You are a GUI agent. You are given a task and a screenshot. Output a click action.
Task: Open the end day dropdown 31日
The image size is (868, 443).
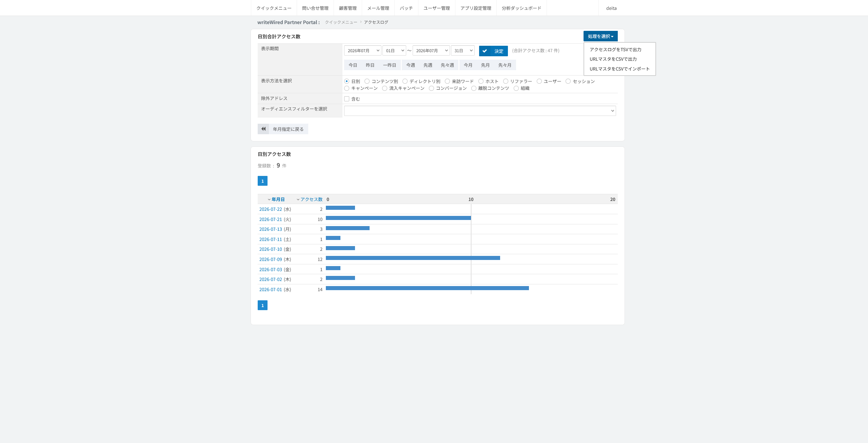(x=463, y=51)
